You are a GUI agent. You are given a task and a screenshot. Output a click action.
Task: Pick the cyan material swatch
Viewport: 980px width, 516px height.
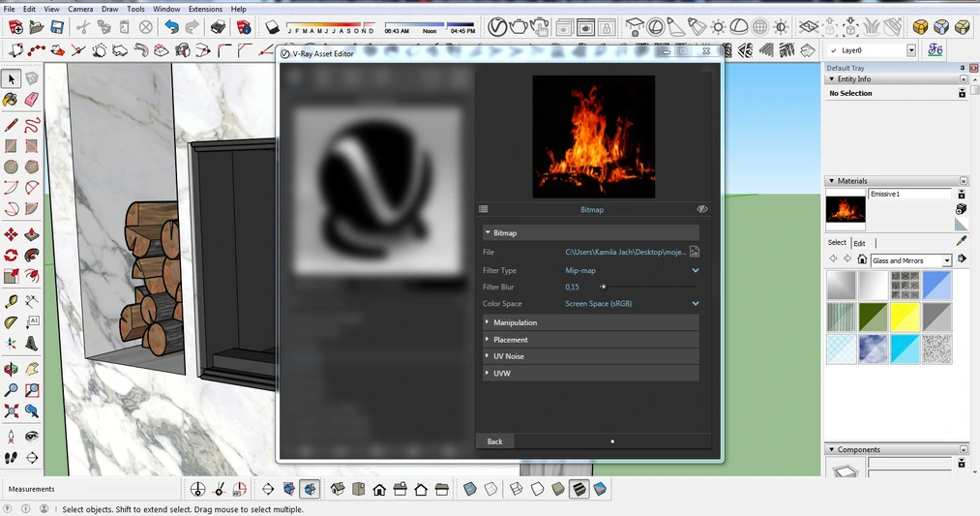(905, 349)
